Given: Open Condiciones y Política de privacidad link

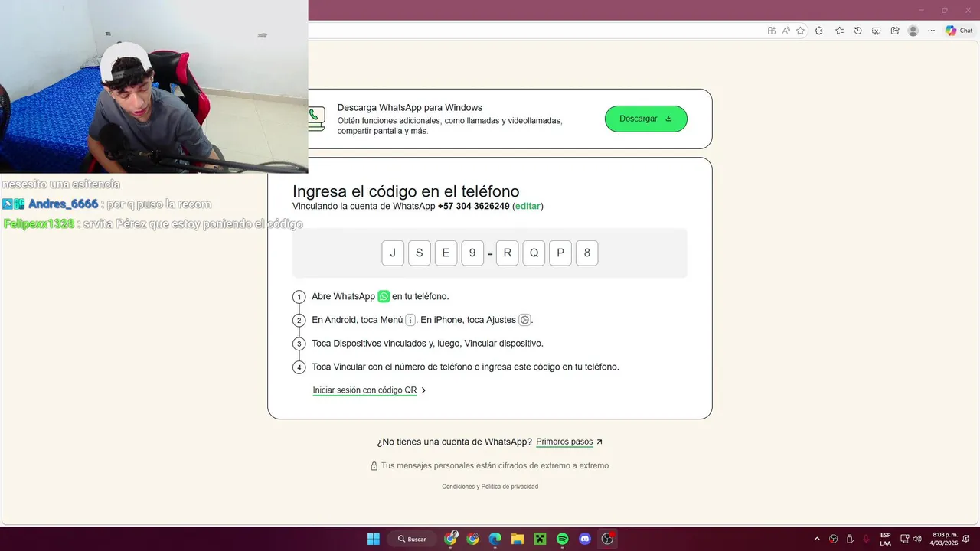Looking at the screenshot, I should point(490,487).
